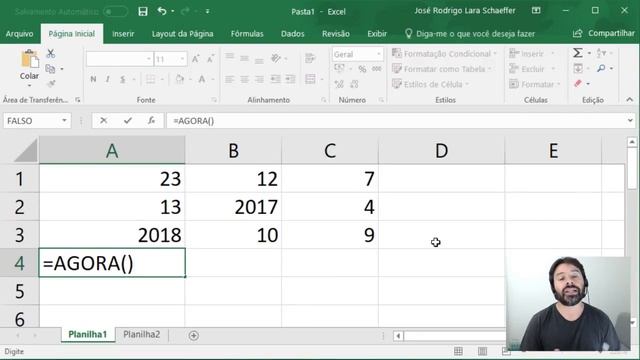640x360 pixels.
Task: Cancel the formula entry with X
Action: (x=104, y=121)
